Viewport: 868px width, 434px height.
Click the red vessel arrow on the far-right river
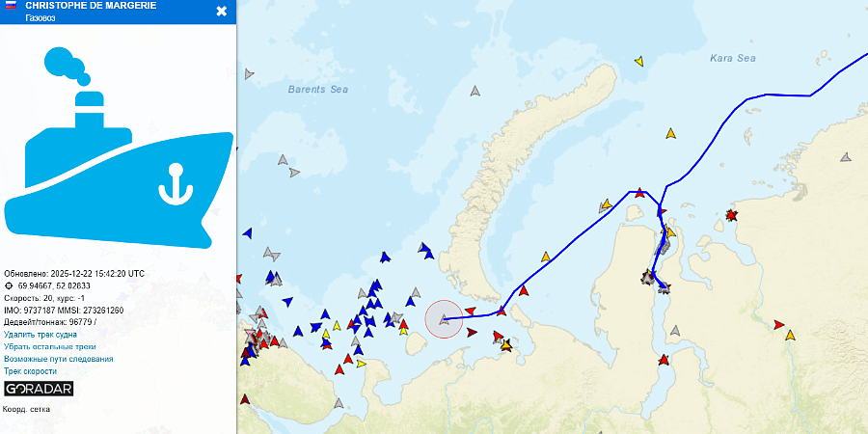point(779,324)
